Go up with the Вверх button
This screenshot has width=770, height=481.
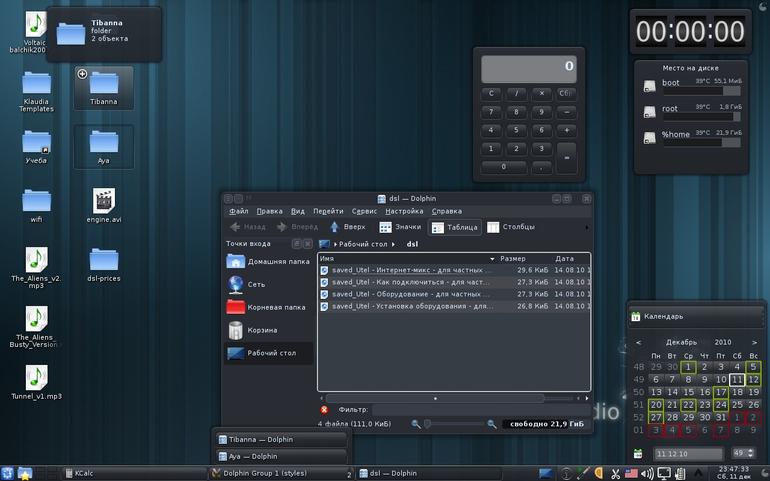pos(347,227)
